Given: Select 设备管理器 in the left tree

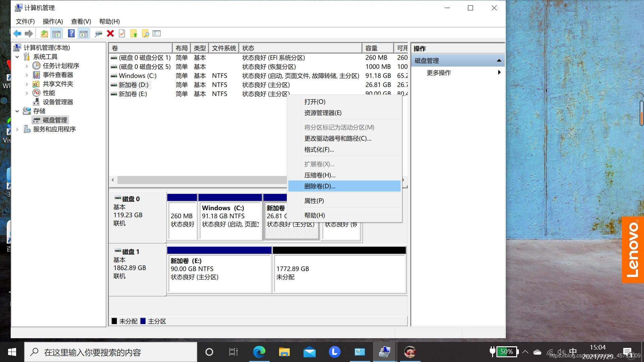Looking at the screenshot, I should pyautogui.click(x=58, y=102).
